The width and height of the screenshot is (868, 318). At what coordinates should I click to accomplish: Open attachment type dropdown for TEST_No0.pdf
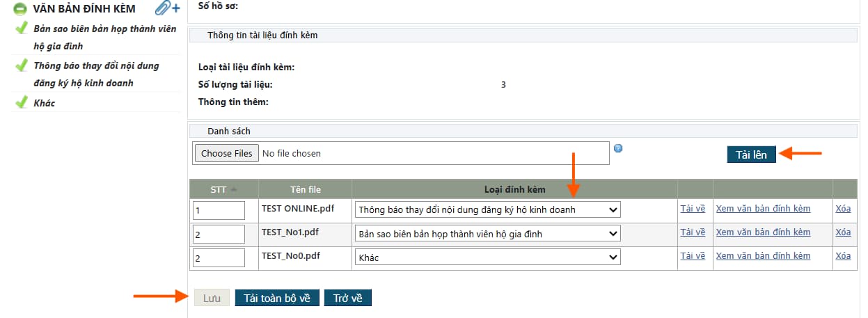pyautogui.click(x=487, y=257)
